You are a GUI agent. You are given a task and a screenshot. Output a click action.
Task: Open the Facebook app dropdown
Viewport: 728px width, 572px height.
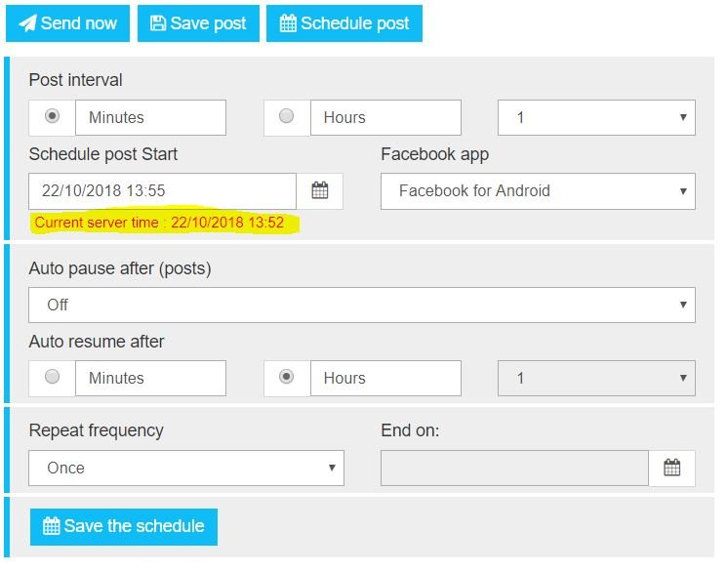pos(538,191)
